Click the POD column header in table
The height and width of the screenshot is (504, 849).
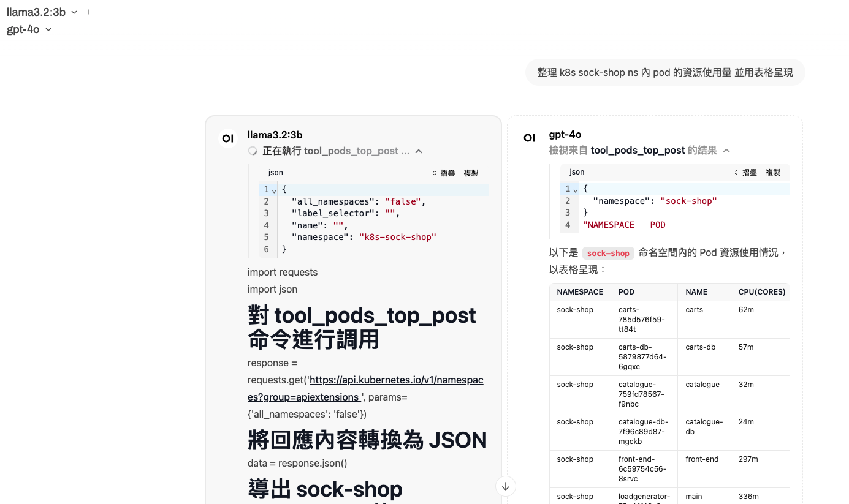click(626, 292)
